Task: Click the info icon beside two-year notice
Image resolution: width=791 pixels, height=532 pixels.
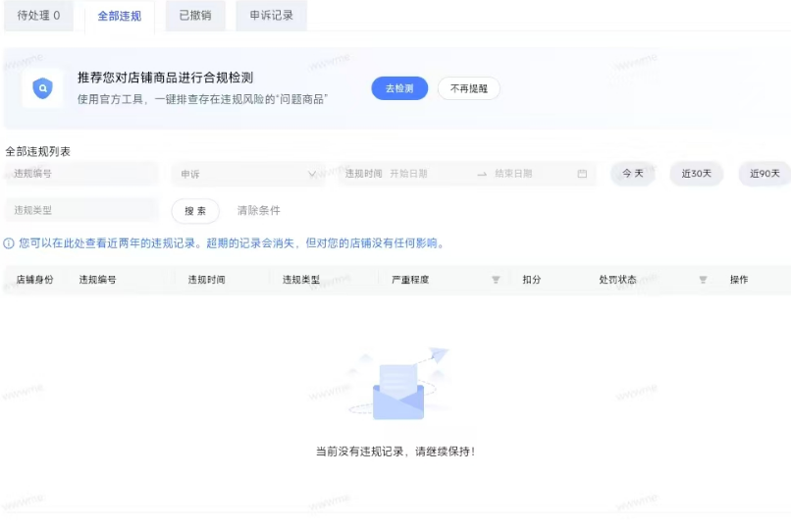Action: (9, 243)
